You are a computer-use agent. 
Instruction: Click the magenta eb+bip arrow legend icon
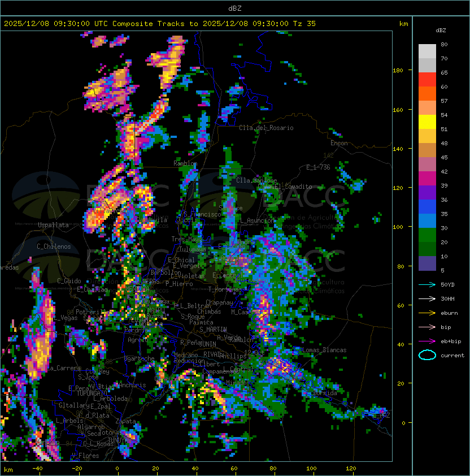point(427,341)
